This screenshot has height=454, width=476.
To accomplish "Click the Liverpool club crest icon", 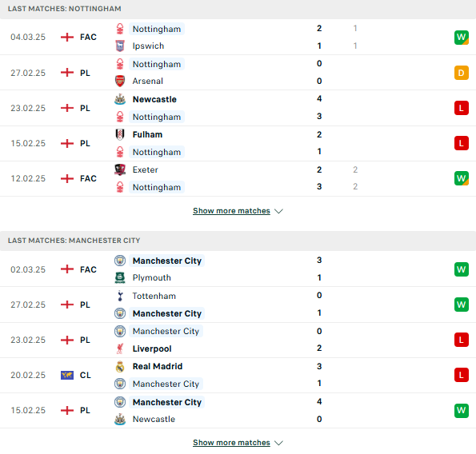I will tap(120, 348).
